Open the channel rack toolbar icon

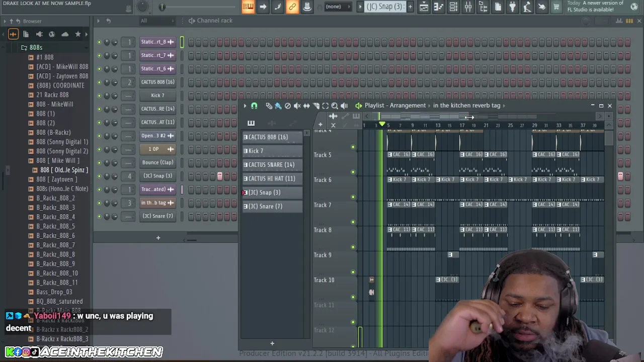click(453, 7)
